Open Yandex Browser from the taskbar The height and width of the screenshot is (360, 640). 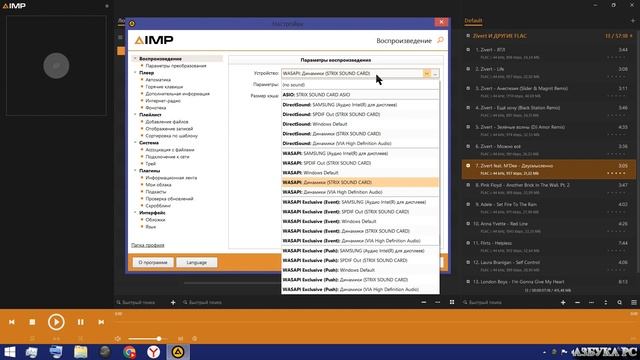(153, 352)
